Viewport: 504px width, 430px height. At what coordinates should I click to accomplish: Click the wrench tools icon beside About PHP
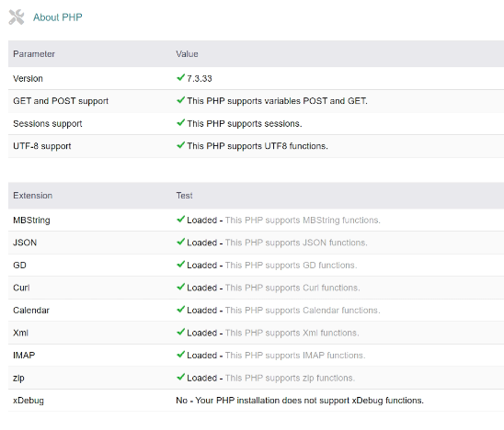tap(17, 17)
